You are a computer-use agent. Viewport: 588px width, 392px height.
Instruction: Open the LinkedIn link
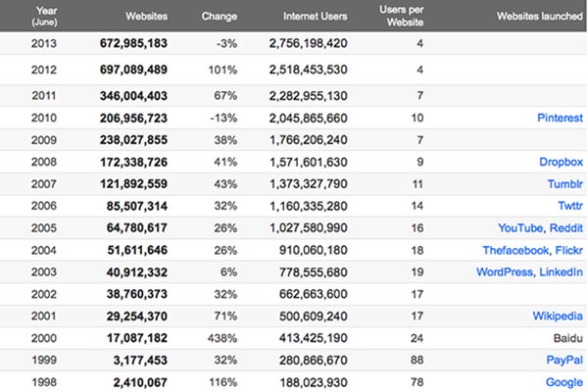pos(561,271)
